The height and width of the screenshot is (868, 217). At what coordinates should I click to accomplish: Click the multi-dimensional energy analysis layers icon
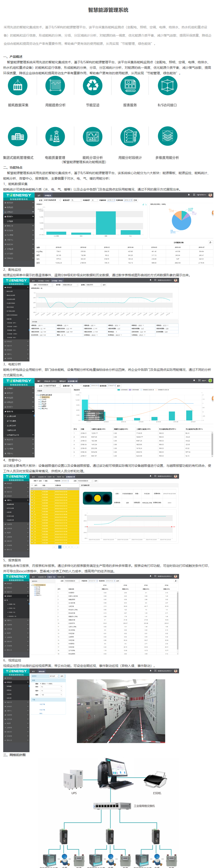[167, 136]
